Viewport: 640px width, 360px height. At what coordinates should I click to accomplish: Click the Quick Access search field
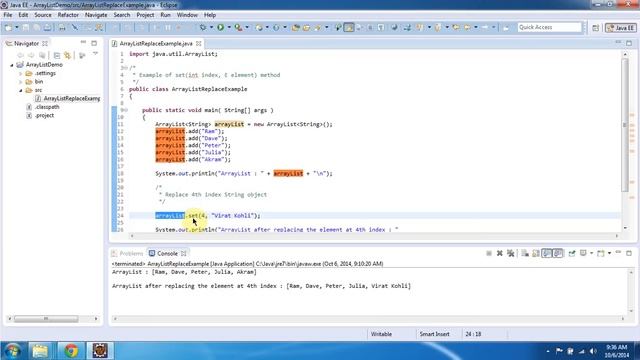point(549,27)
